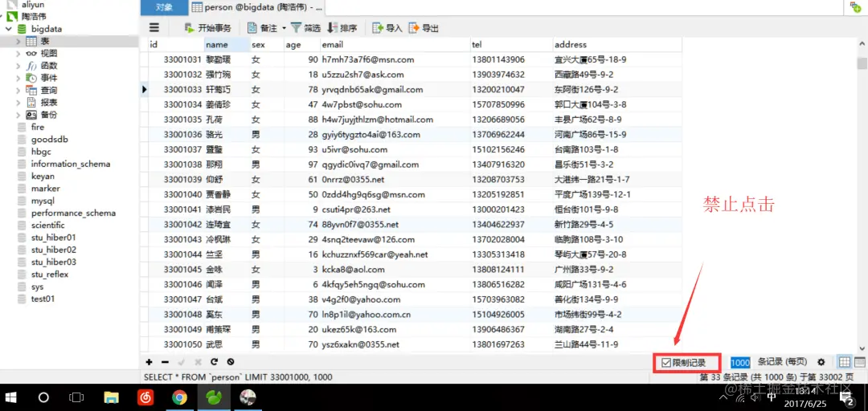Select the fire database
The image size is (868, 411).
tap(38, 127)
